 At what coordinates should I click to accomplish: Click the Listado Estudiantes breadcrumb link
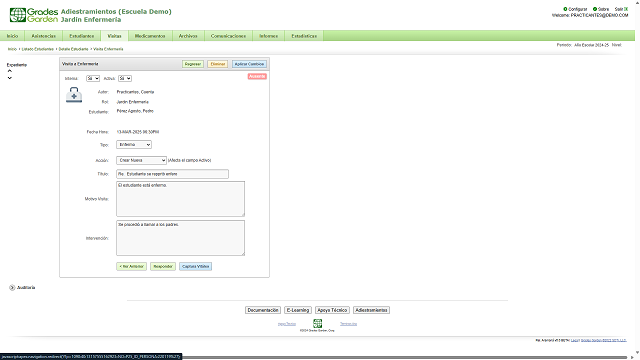(38, 49)
